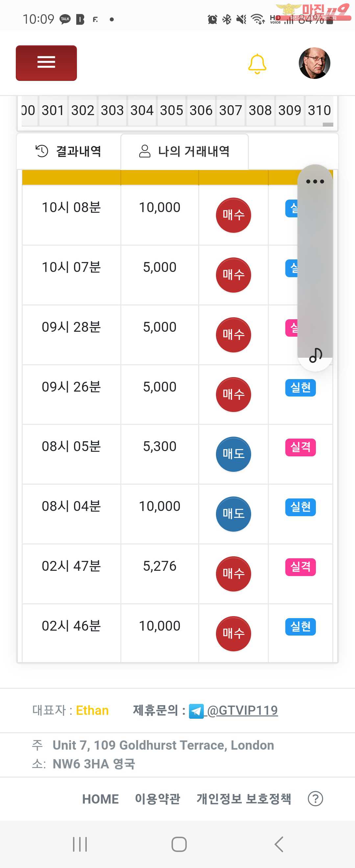Click the 실격 badge in the 02시 47분 row

(300, 567)
